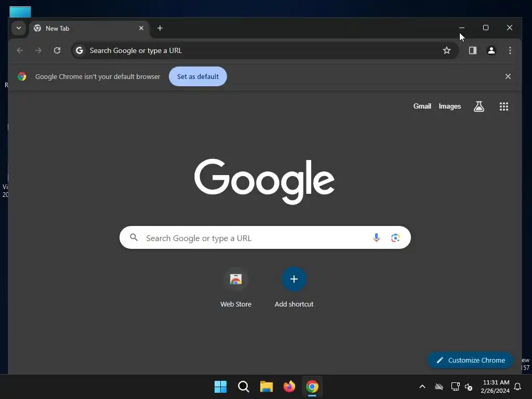Open the Google apps grid
The height and width of the screenshot is (399, 532).
tap(504, 107)
